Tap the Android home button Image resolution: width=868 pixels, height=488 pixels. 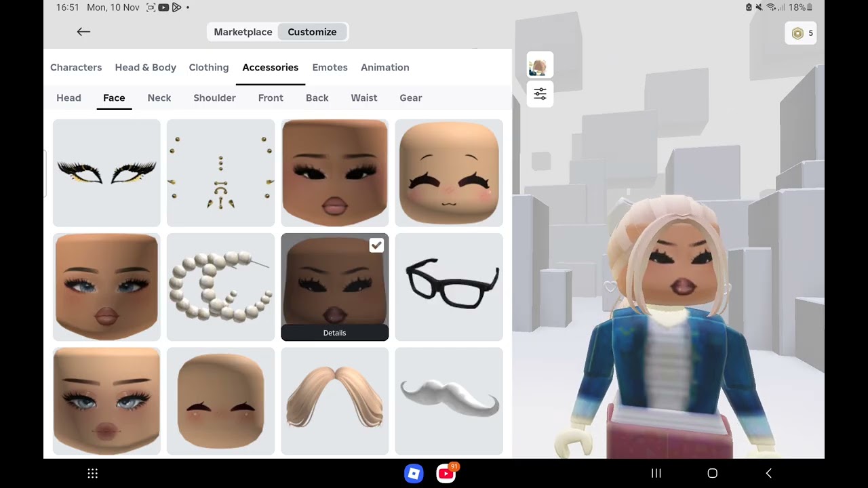[712, 473]
